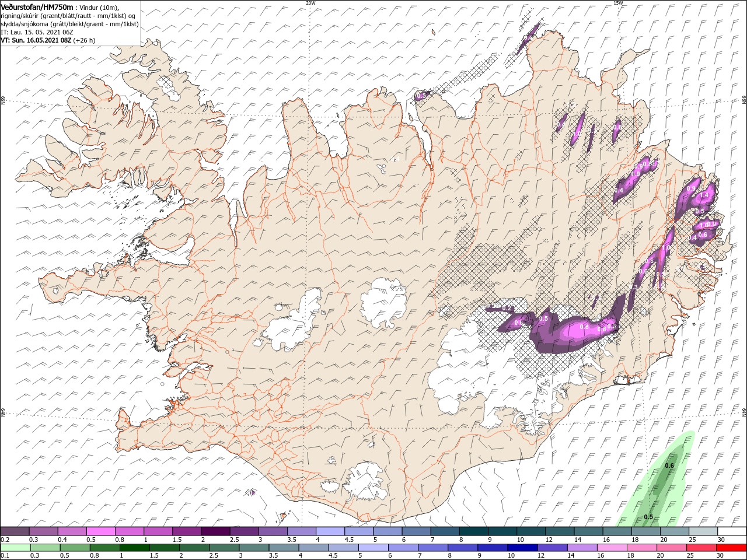
Task: Select the 1.5 swatch in upper snow legend
Action: coord(186,531)
